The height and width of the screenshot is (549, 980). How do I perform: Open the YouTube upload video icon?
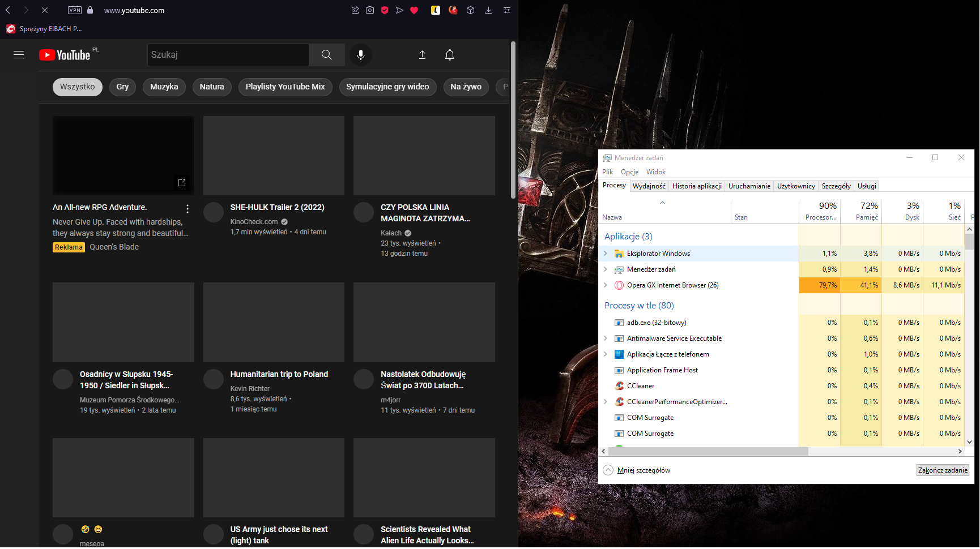[422, 55]
